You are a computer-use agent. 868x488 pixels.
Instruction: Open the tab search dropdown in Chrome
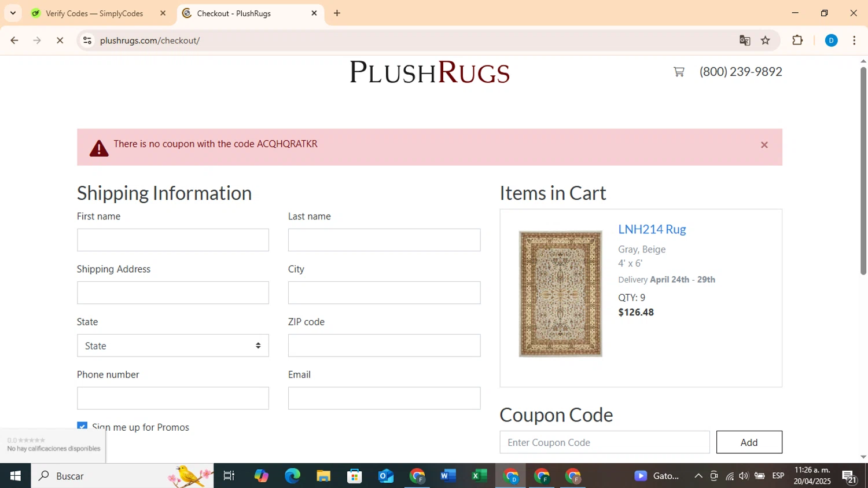coord(13,13)
